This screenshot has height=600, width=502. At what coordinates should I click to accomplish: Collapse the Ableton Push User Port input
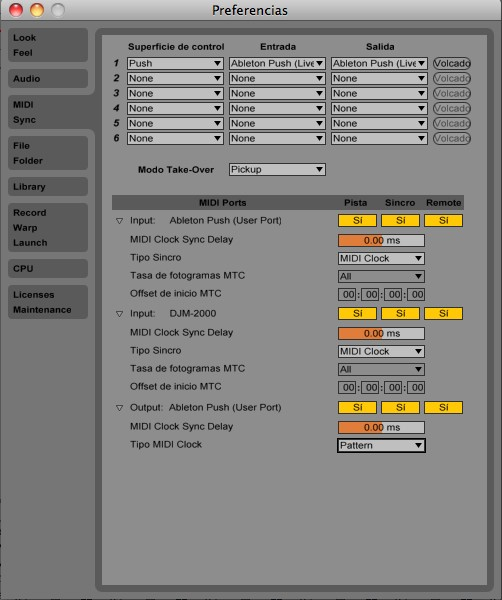119,221
